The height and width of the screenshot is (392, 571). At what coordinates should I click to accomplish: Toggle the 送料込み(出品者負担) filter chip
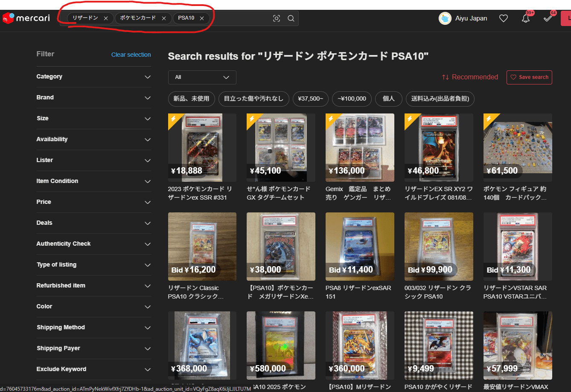click(440, 99)
